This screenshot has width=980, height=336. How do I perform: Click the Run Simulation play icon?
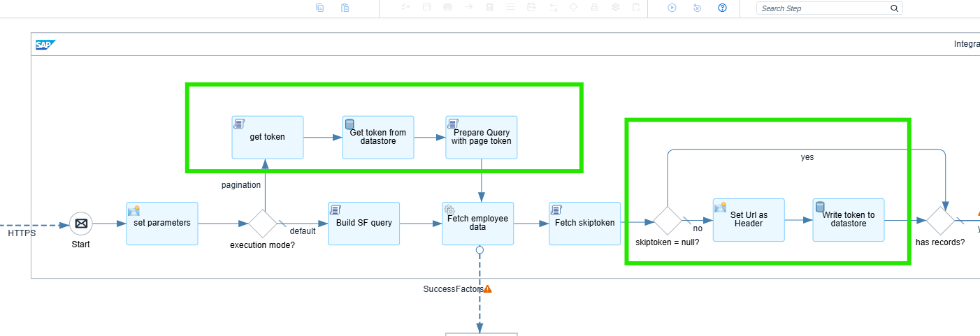pos(672,8)
